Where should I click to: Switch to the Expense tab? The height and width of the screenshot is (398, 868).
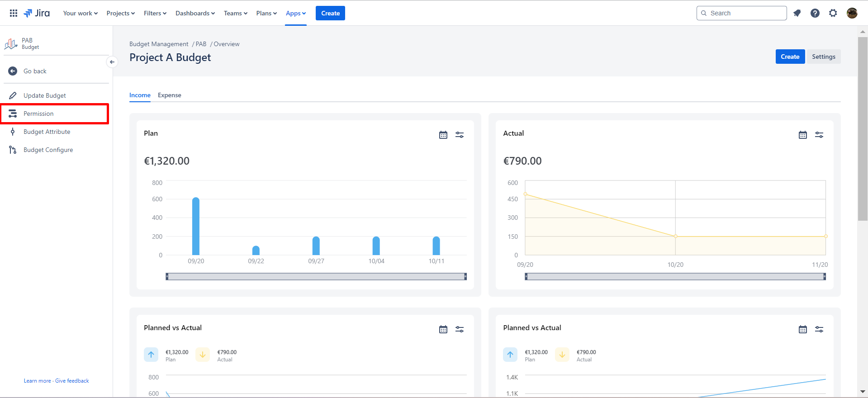(x=170, y=95)
